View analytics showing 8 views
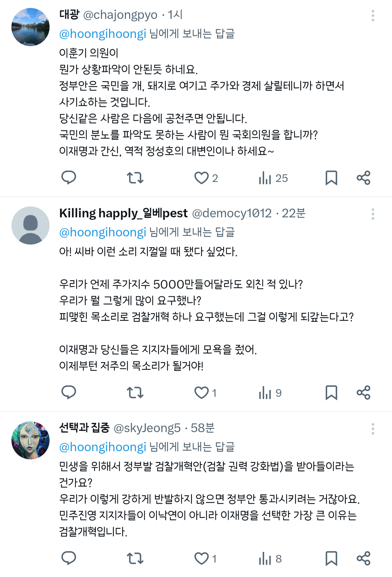392x577 pixels. (x=270, y=559)
